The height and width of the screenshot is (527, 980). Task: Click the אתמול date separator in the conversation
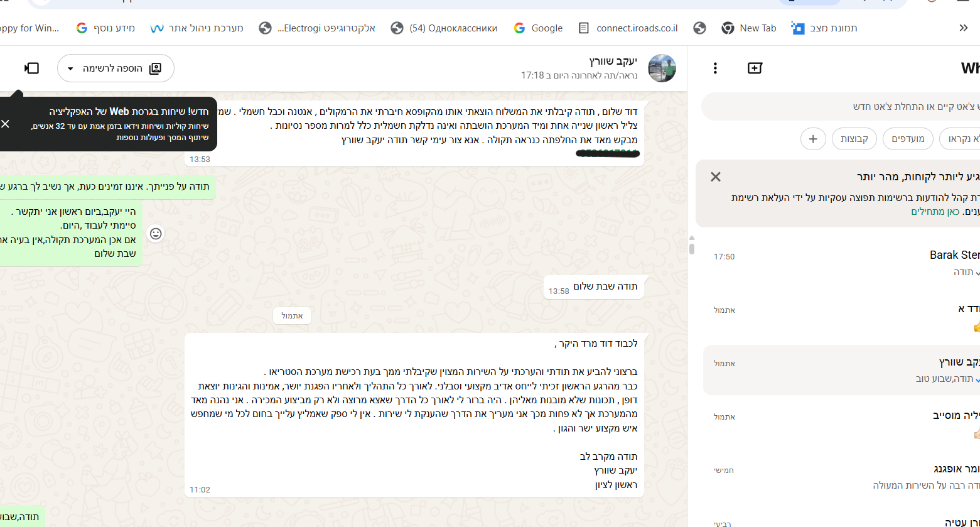(x=292, y=315)
